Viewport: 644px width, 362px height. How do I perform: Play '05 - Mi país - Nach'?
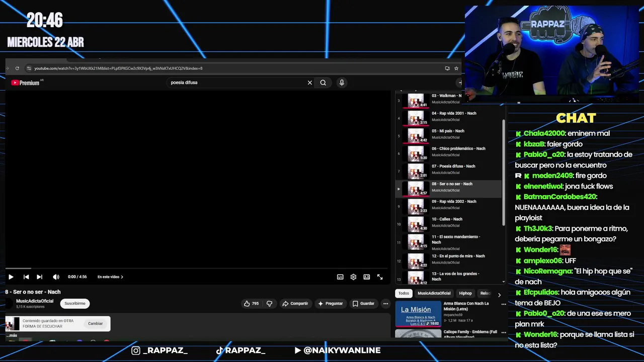tap(448, 135)
